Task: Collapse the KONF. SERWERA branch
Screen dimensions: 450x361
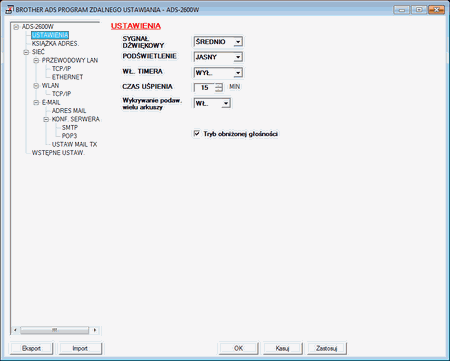Action: 46,119
